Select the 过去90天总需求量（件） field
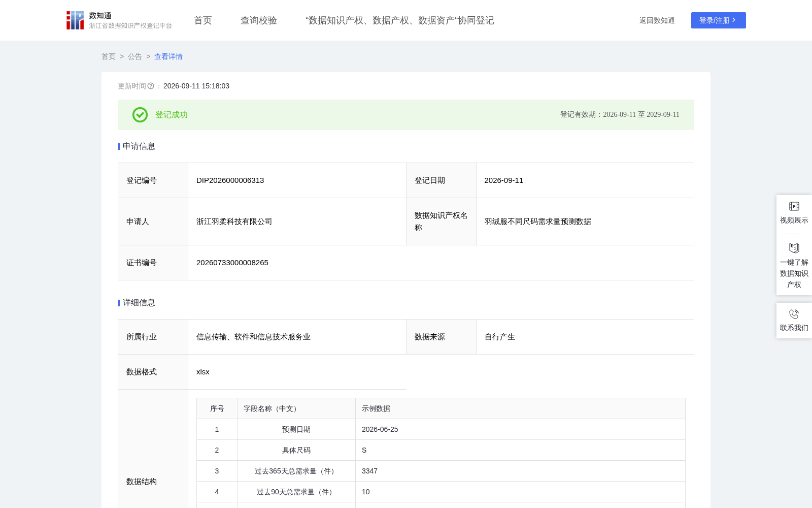Viewport: 812px width, 508px height. 296,492
